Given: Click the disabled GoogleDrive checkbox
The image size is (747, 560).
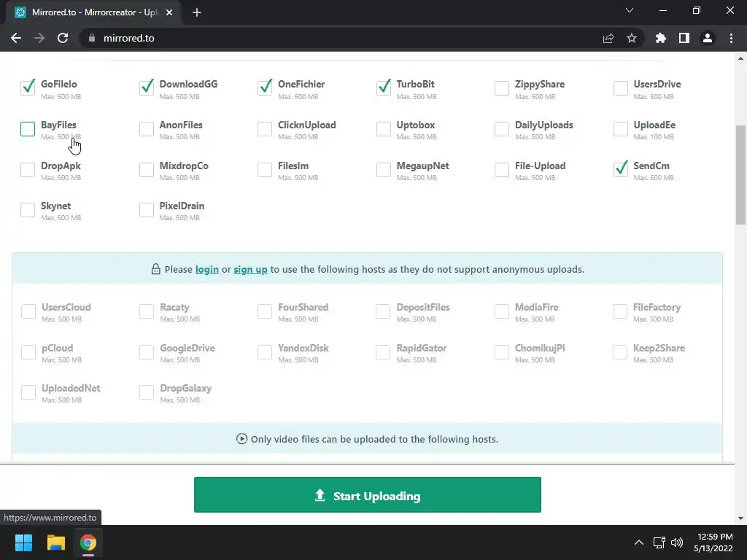Looking at the screenshot, I should pyautogui.click(x=146, y=352).
